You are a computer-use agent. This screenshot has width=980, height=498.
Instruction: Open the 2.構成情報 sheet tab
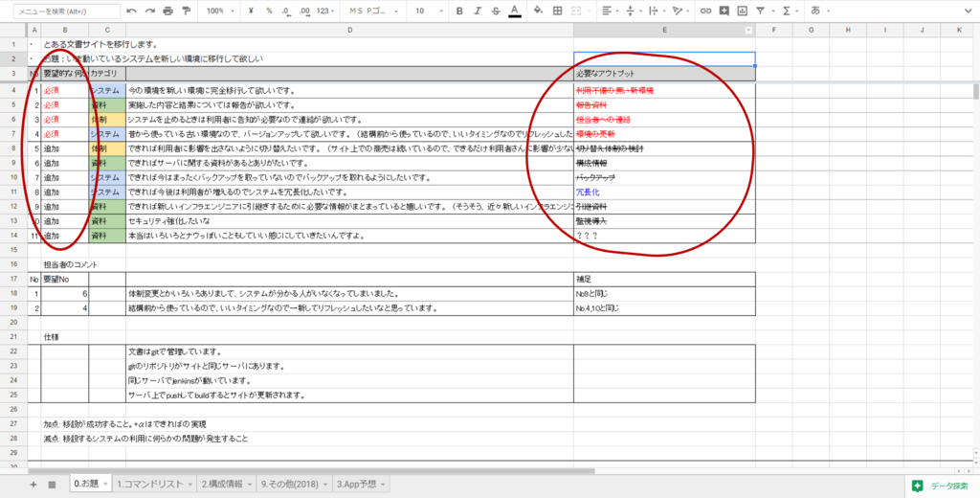226,485
